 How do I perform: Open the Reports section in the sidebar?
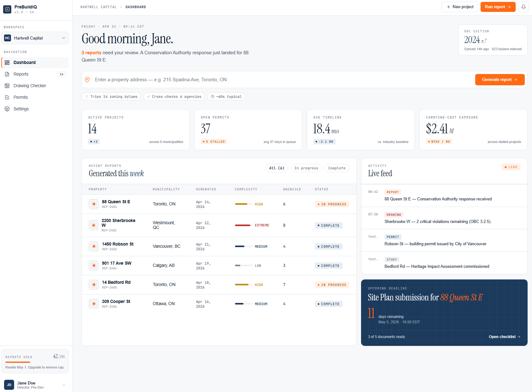click(x=21, y=74)
